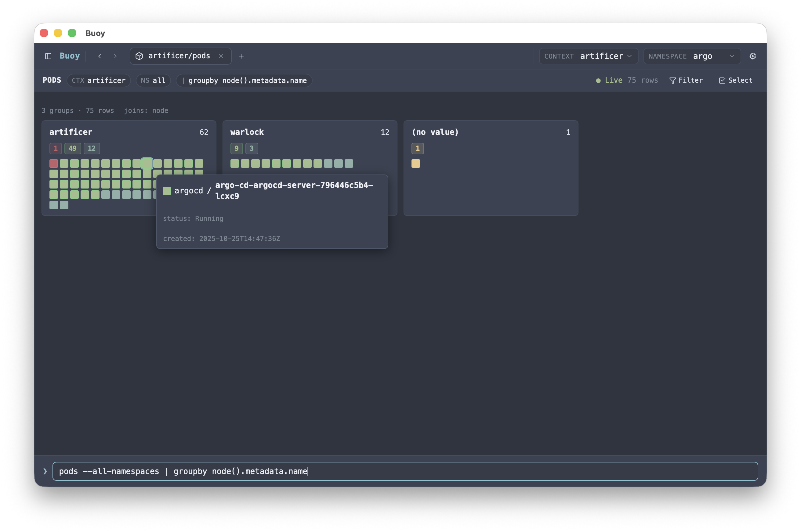Click the prompt chevron beside command input

(x=45, y=471)
